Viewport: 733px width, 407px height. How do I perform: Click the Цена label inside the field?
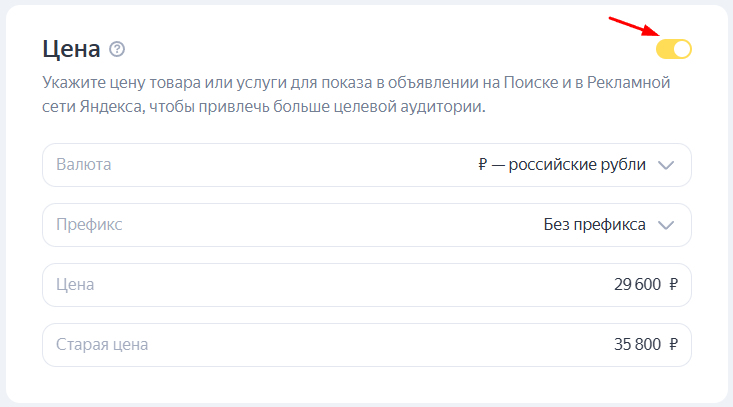click(x=76, y=285)
